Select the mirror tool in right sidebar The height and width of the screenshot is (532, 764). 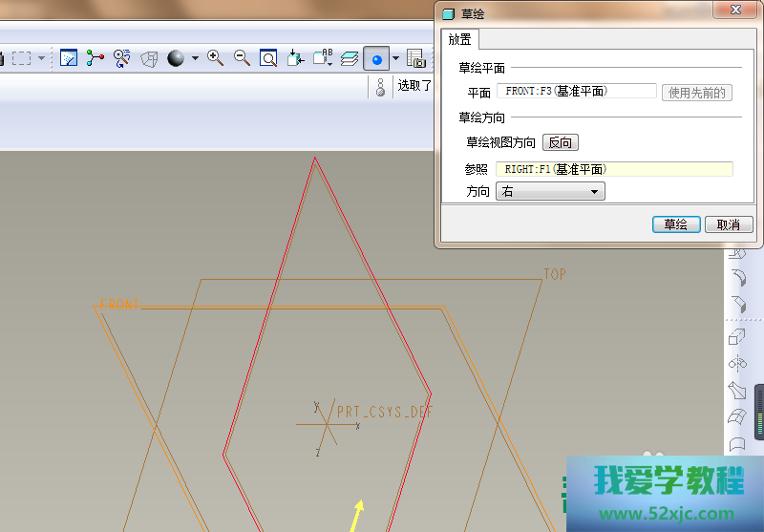coord(736,363)
